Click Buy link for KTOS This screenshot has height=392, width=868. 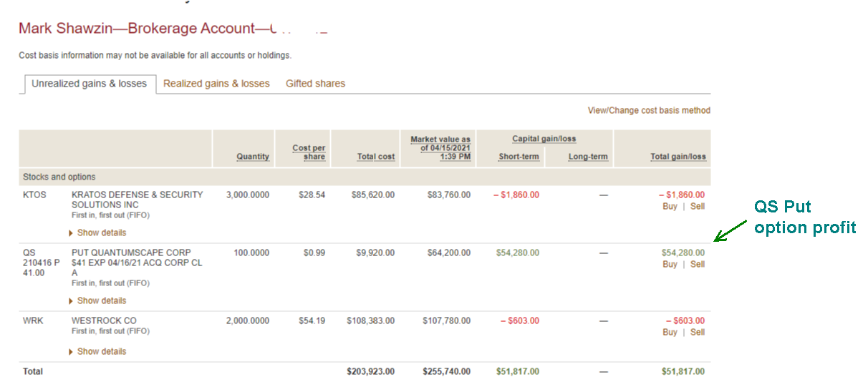670,206
